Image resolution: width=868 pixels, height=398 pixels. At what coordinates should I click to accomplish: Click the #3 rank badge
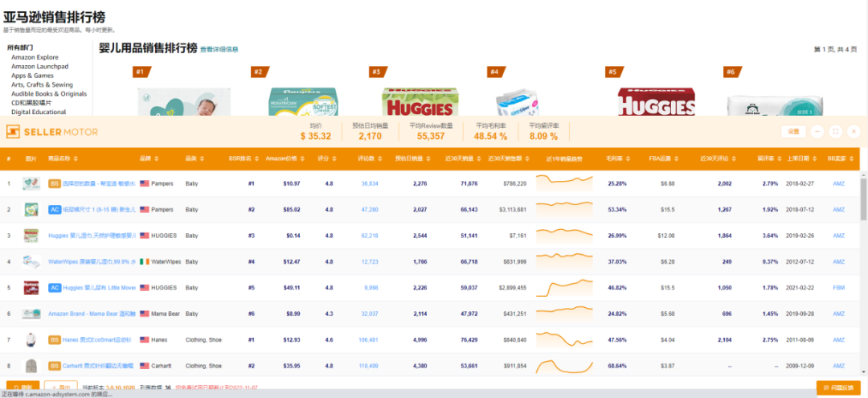click(378, 72)
